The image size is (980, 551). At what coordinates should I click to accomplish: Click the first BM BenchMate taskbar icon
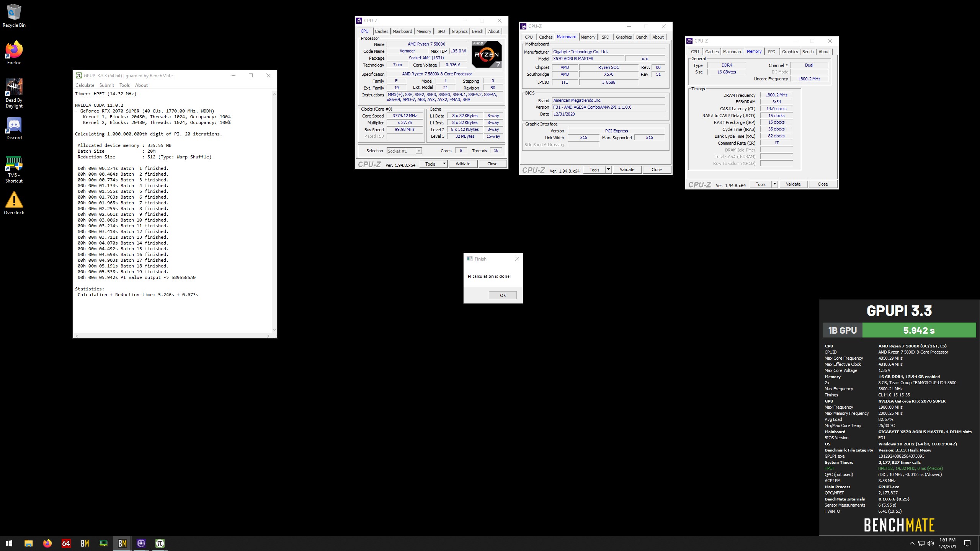click(x=85, y=543)
